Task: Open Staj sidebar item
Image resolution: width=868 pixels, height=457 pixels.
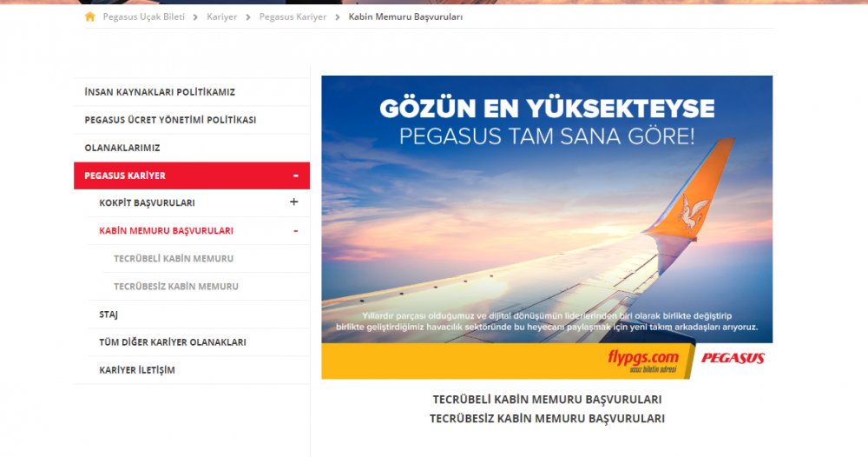Action: point(108,315)
